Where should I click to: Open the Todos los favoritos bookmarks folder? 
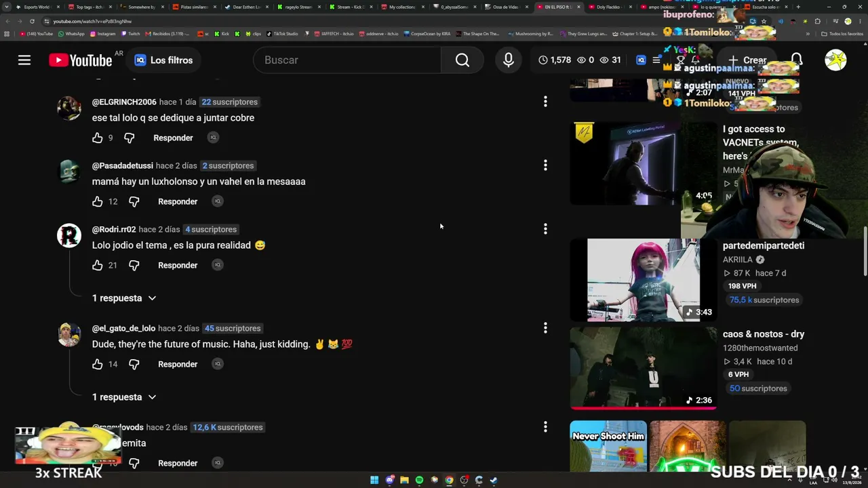coord(842,34)
